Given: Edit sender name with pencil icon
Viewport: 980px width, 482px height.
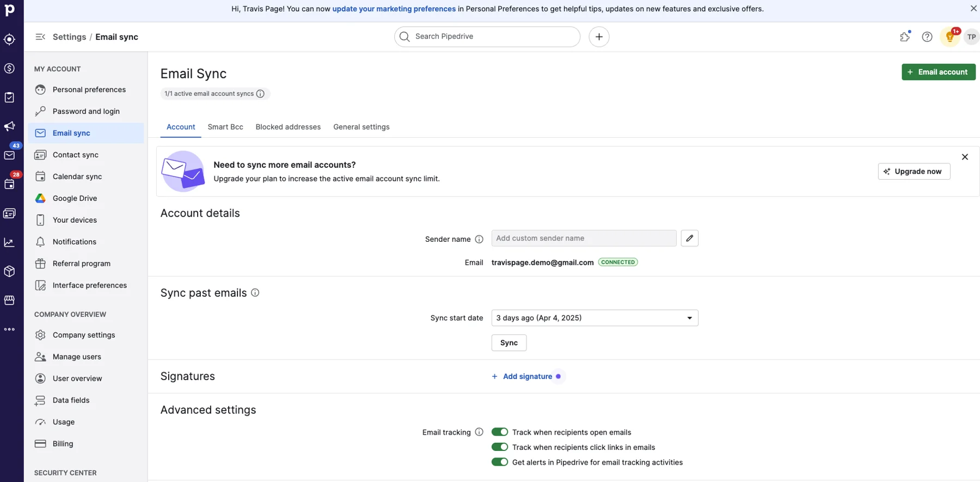Looking at the screenshot, I should (690, 238).
